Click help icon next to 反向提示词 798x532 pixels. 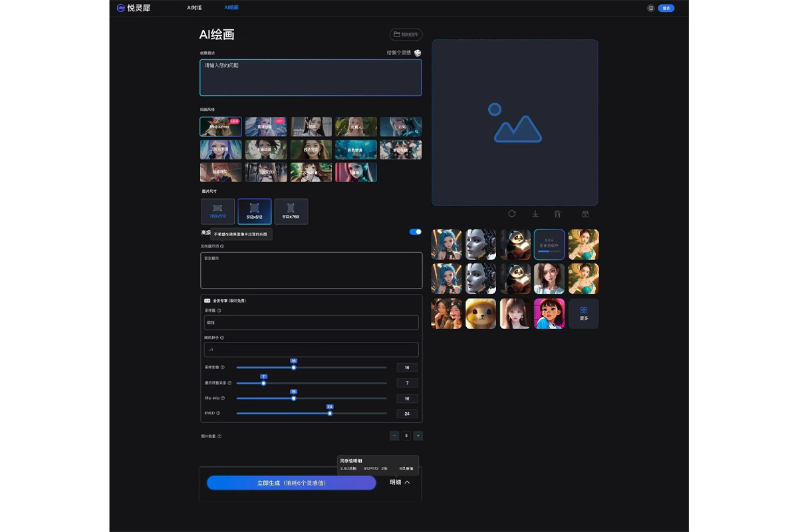pyautogui.click(x=222, y=246)
